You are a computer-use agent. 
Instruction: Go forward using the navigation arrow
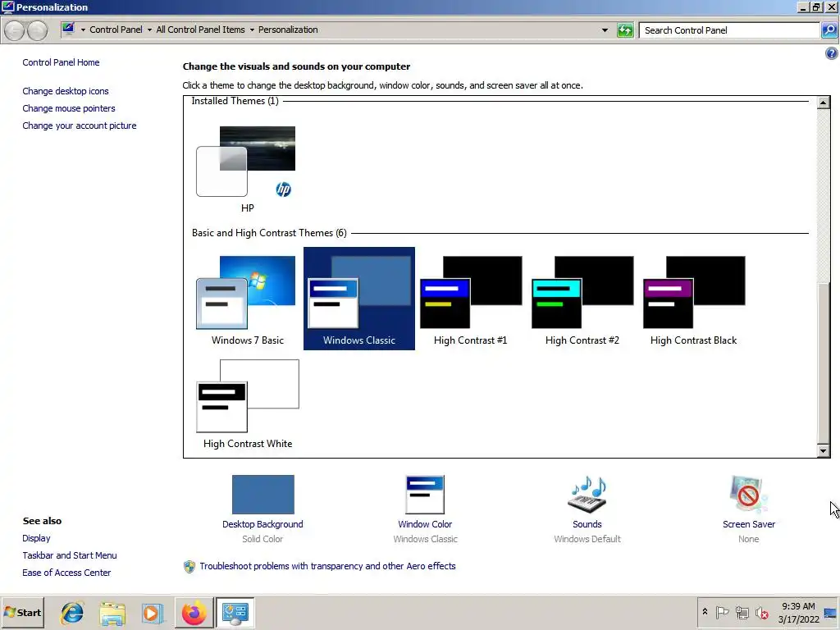37,30
